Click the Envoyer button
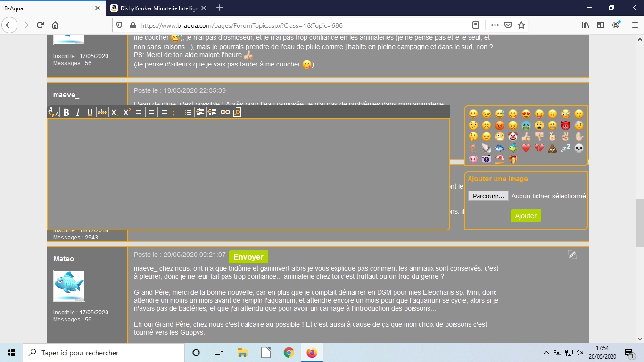Screen dimensions: 644x362 pyautogui.click(x=248, y=257)
